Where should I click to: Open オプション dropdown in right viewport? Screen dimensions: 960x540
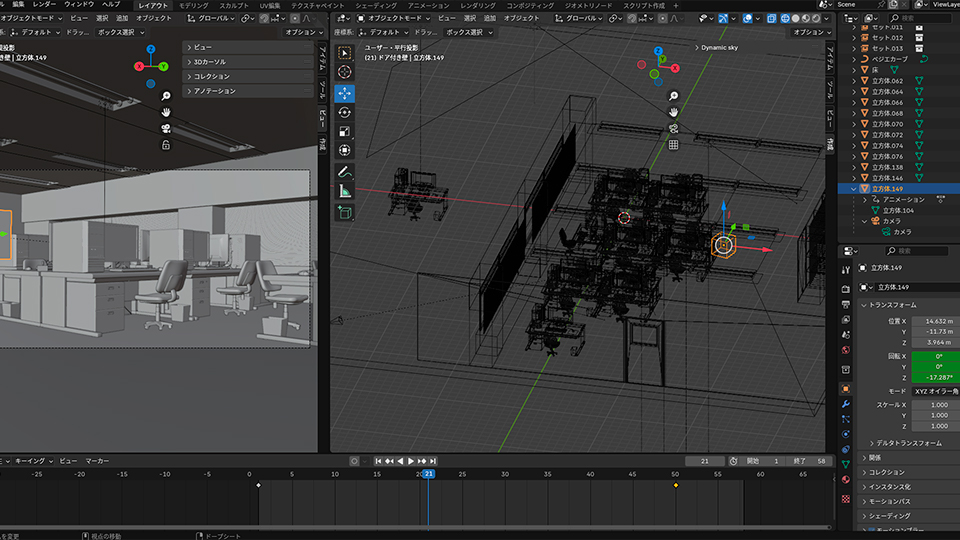[812, 32]
